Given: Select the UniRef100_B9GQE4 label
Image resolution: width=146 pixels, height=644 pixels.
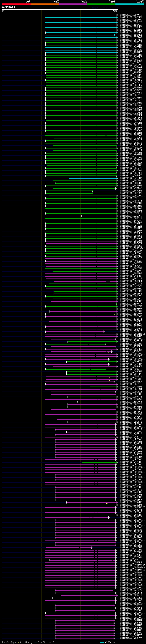Looking at the screenshot, I should click(x=131, y=116).
